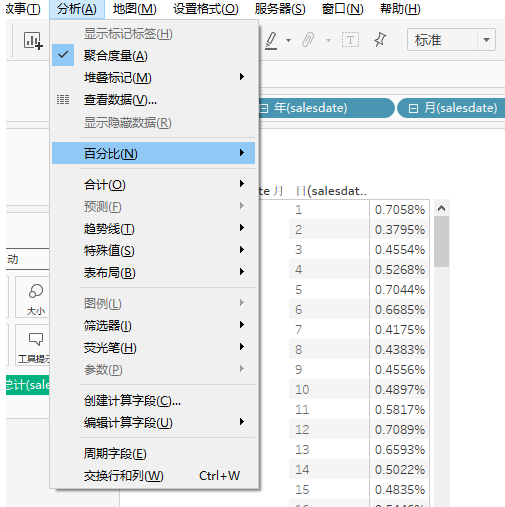The height and width of the screenshot is (507, 505).
Task: Click the grid icon beside 查看数据
Action: [63, 99]
